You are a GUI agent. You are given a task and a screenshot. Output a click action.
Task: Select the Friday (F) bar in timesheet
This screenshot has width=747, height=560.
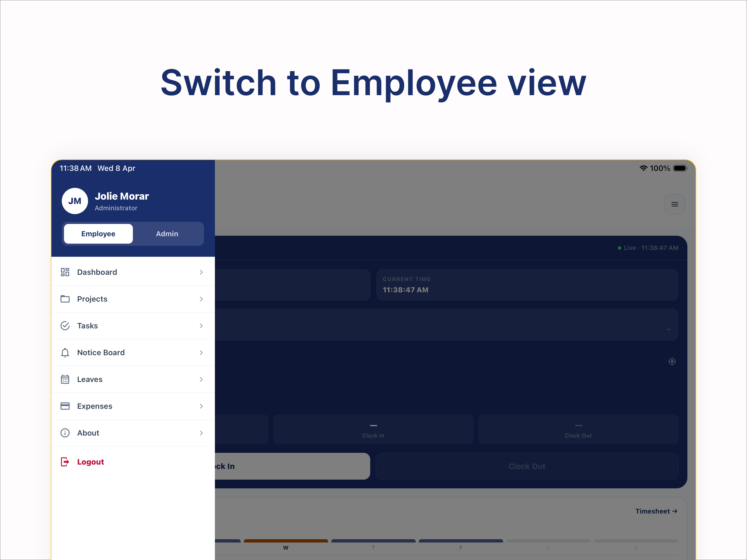[461, 541]
